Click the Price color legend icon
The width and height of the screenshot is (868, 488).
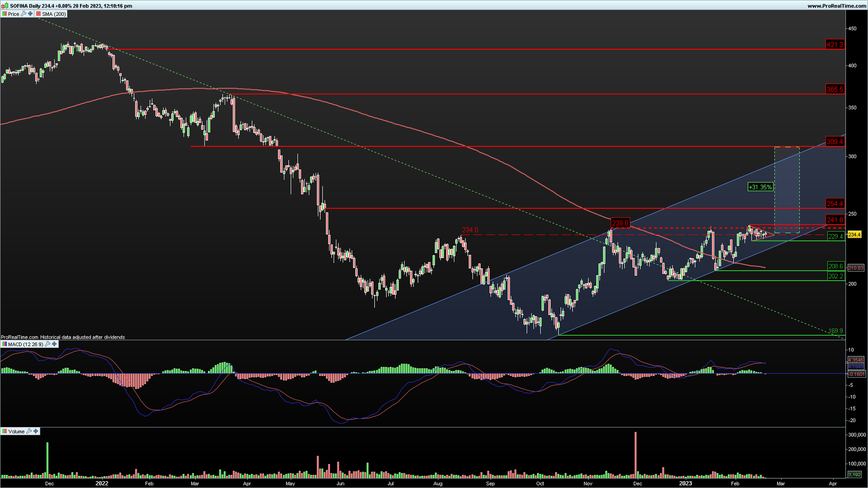4,14
